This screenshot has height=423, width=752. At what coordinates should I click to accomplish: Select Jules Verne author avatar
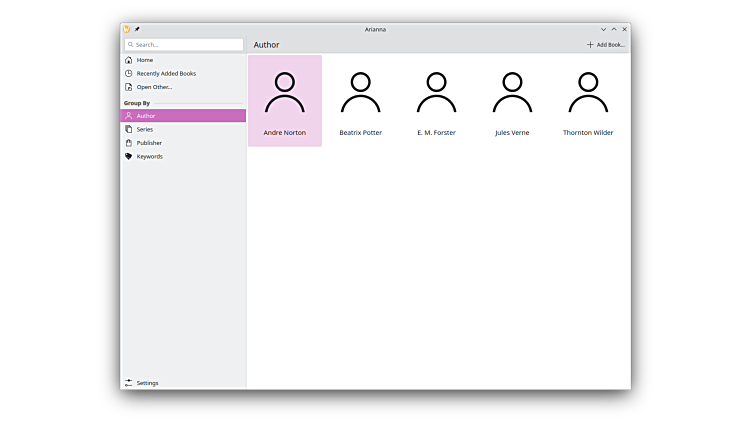click(x=512, y=93)
